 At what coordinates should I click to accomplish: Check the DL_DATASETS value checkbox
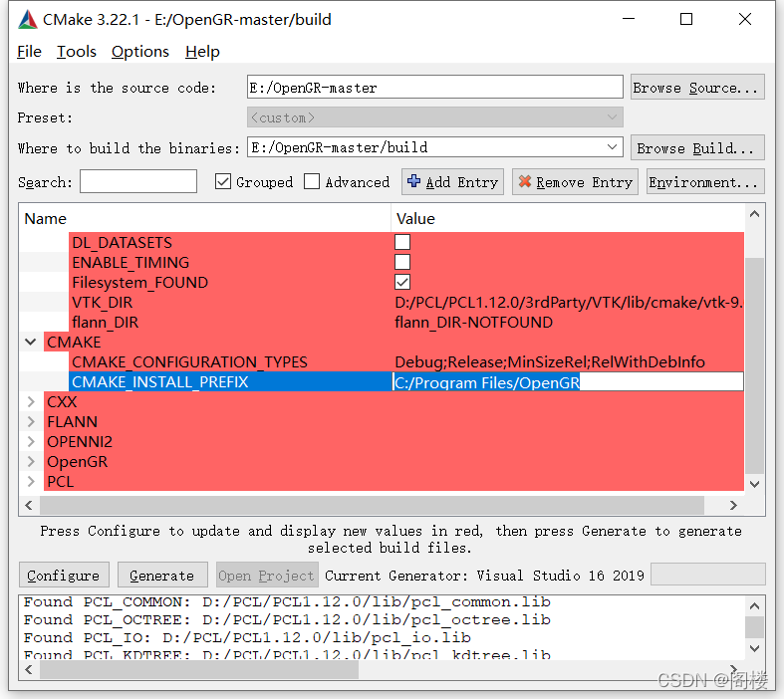click(x=402, y=242)
